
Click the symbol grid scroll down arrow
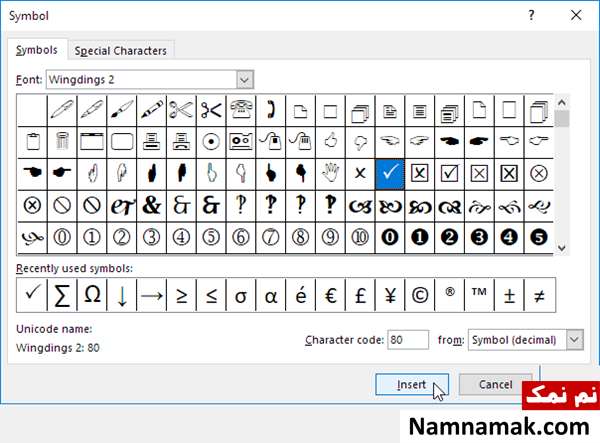click(x=561, y=248)
